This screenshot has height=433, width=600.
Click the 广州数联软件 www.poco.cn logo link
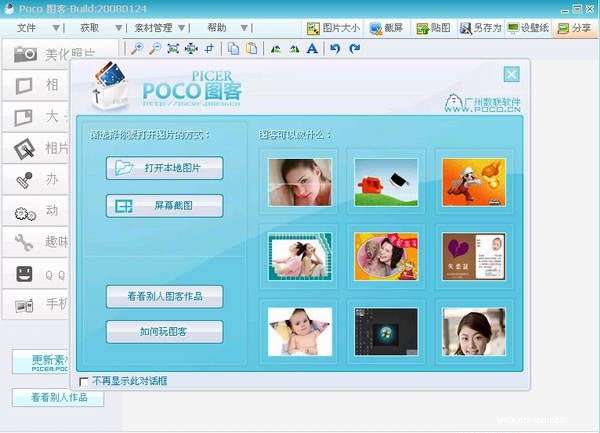(x=482, y=103)
